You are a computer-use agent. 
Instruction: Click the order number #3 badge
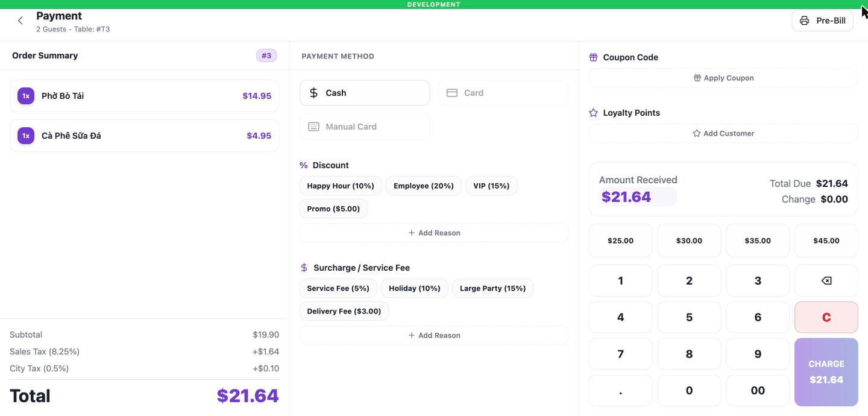pos(266,55)
